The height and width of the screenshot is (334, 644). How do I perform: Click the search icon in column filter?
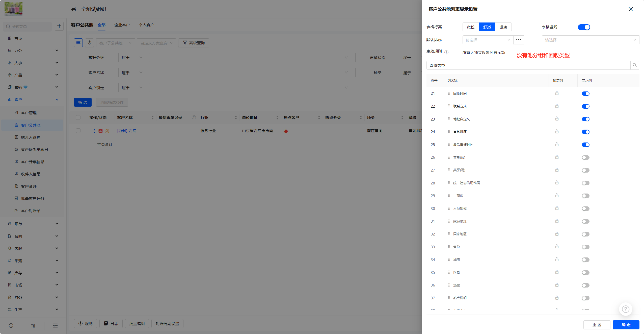[635, 65]
